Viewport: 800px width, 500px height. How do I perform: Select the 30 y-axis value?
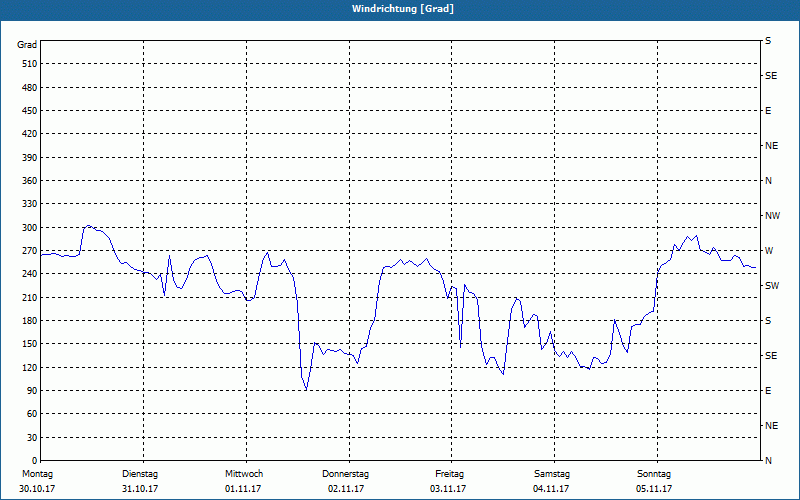(32, 438)
